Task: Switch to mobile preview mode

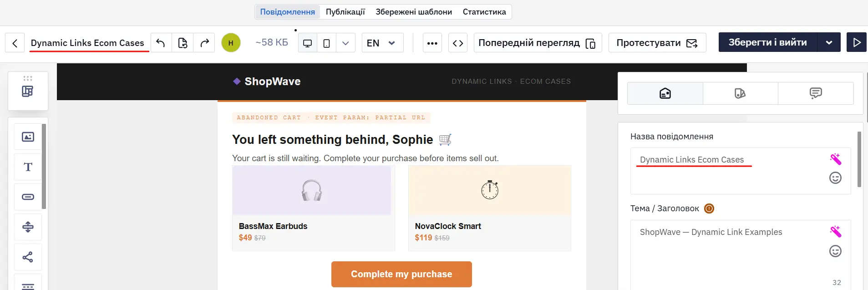Action: point(326,43)
